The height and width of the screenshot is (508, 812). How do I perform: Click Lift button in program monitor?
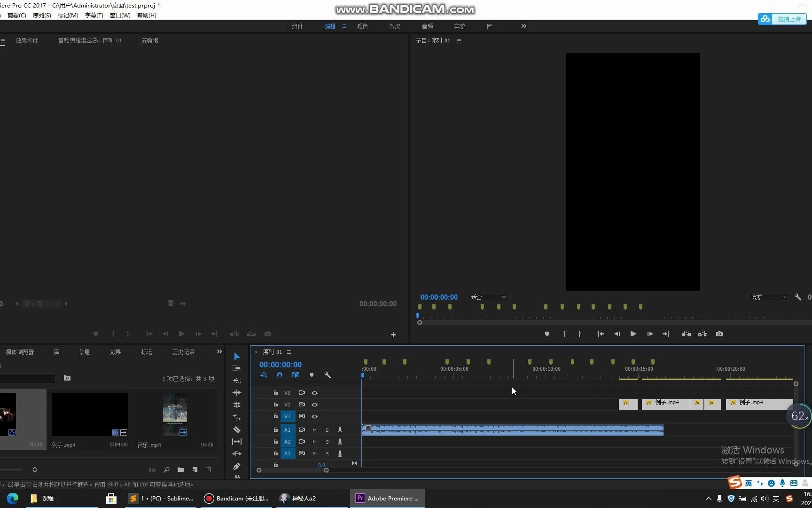(686, 334)
